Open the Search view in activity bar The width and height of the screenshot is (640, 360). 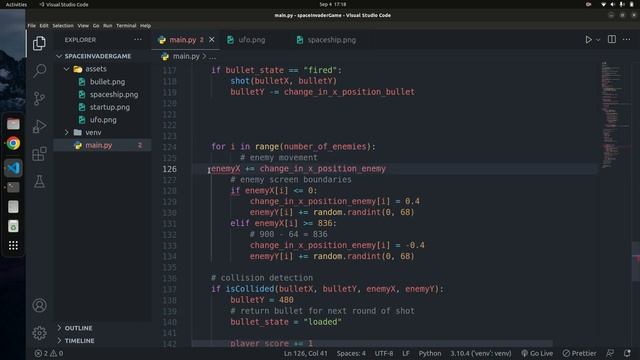(x=39, y=71)
